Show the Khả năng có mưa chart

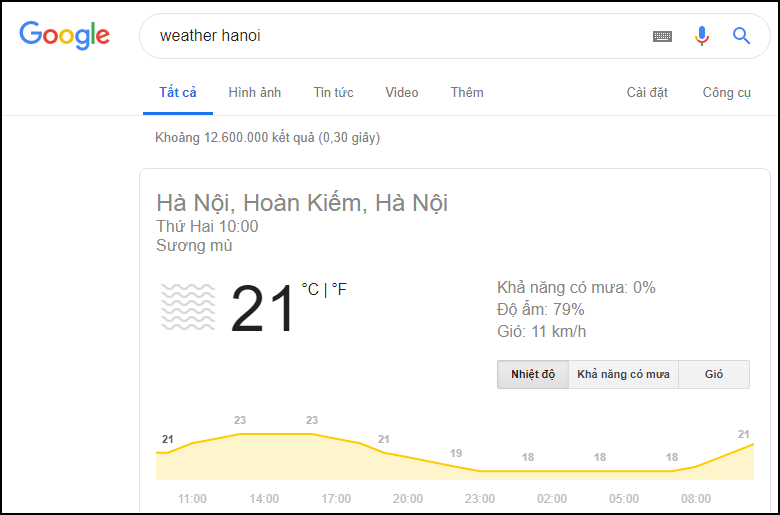(623, 374)
